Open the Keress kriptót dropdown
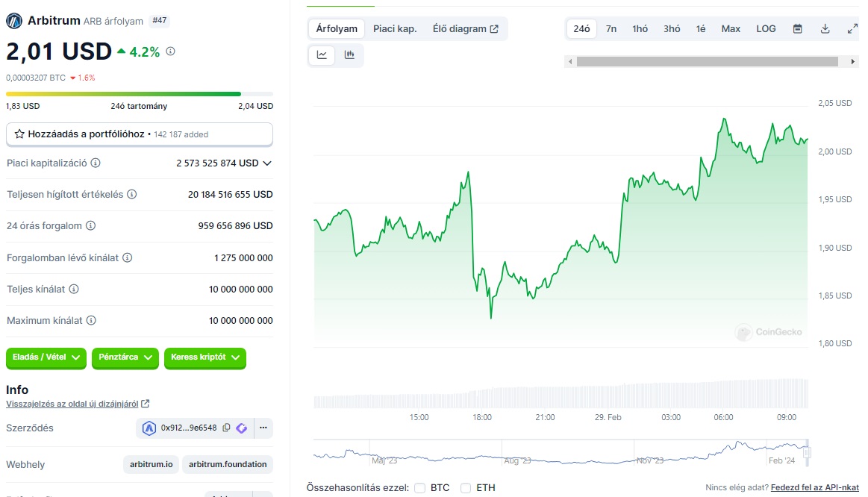The image size is (868, 497). pos(204,357)
